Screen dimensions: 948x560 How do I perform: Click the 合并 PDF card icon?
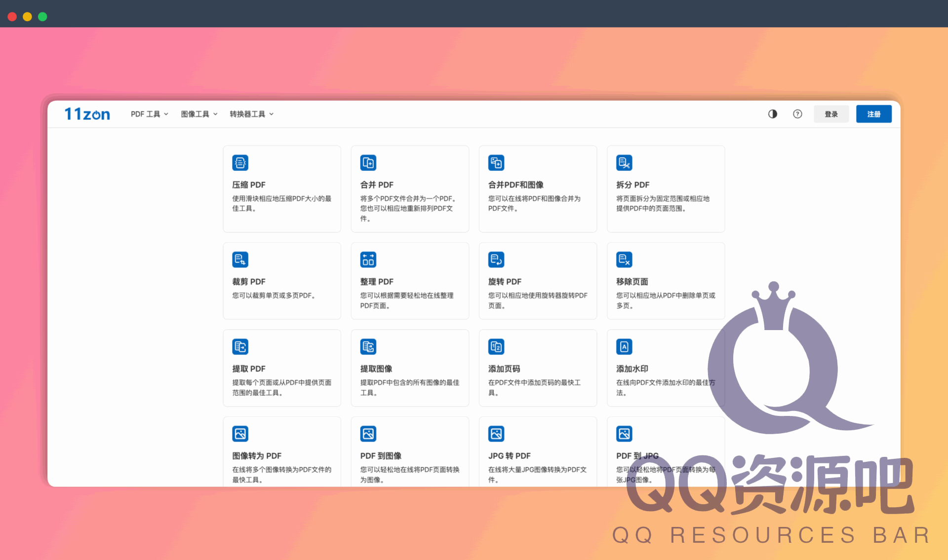click(x=368, y=162)
